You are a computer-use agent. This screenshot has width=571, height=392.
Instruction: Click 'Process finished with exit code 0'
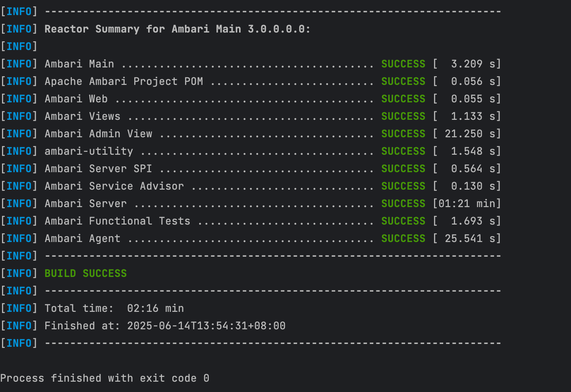coord(105,378)
